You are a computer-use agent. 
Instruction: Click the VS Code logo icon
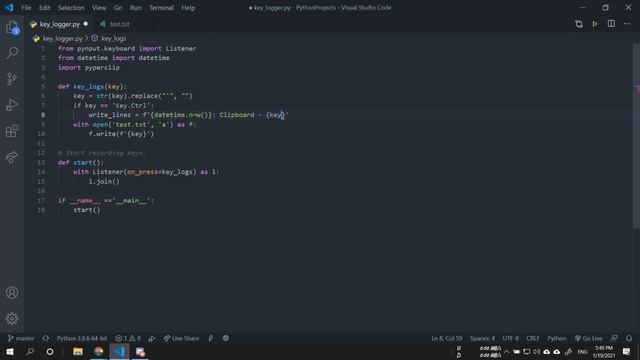pos(9,7)
